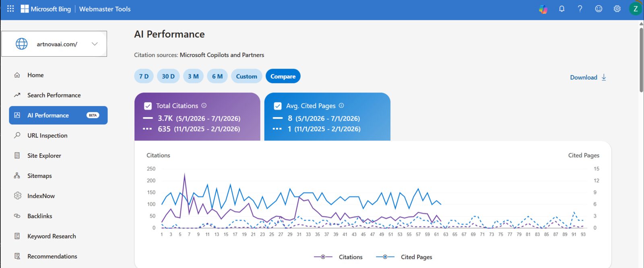Toggle the Citations legend series

pos(338,257)
